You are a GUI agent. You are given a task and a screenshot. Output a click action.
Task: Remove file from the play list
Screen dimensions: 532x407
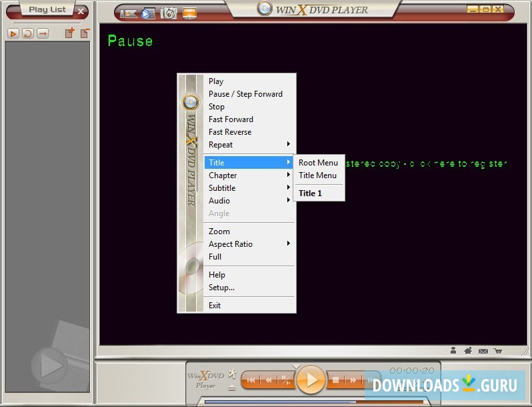tap(85, 33)
